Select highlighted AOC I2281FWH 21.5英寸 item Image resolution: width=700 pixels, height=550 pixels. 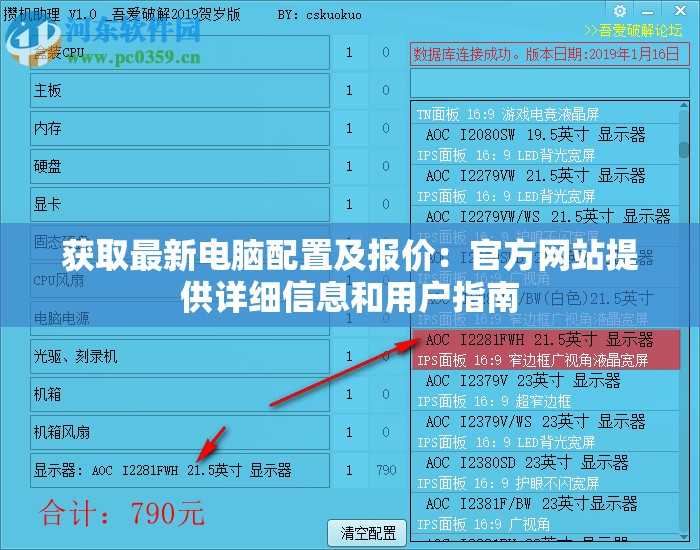point(546,350)
